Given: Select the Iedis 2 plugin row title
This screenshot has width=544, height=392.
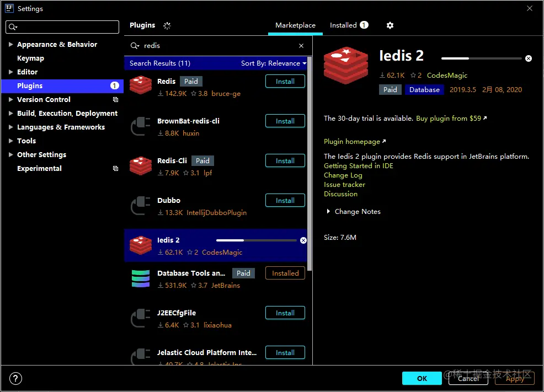Looking at the screenshot, I should click(x=168, y=240).
